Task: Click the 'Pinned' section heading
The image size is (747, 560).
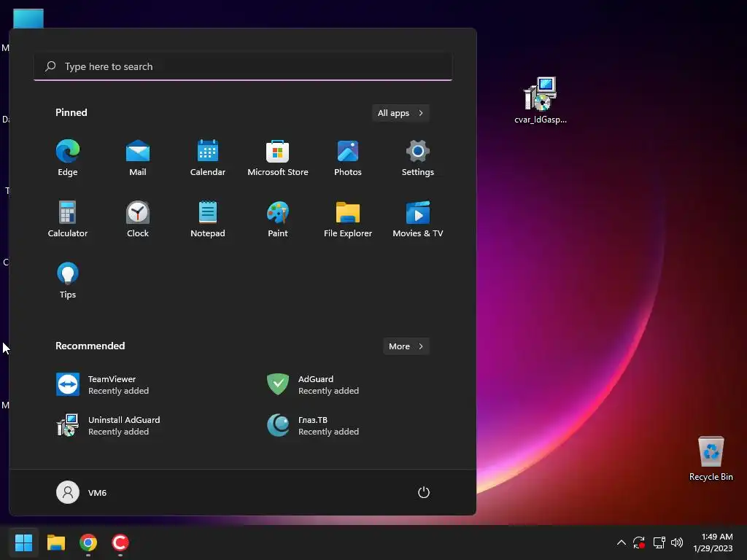Action: click(x=71, y=112)
